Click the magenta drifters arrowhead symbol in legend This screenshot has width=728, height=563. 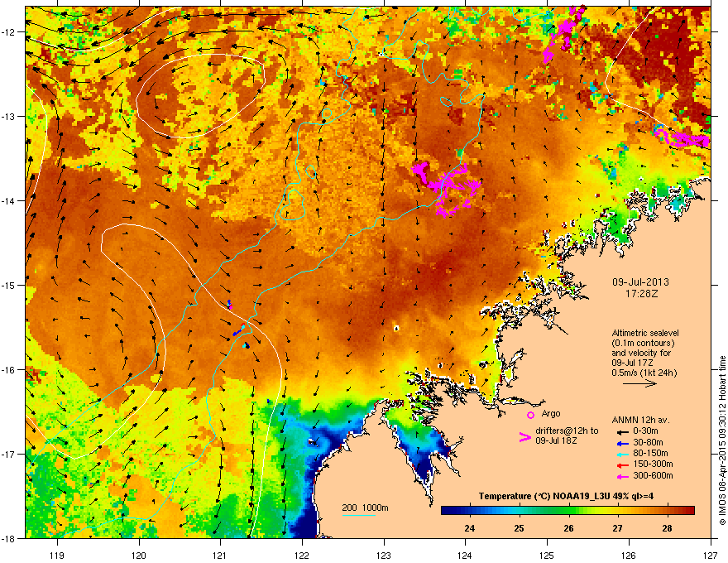click(524, 437)
